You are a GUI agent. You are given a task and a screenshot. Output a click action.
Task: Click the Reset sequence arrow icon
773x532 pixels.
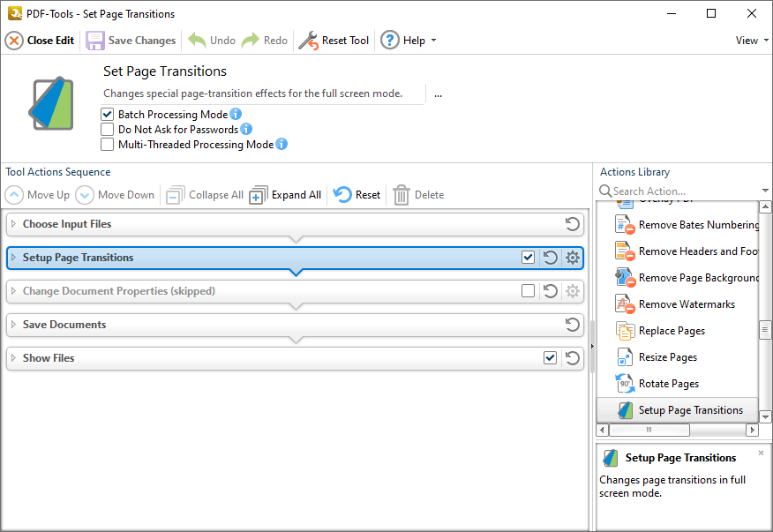[342, 195]
